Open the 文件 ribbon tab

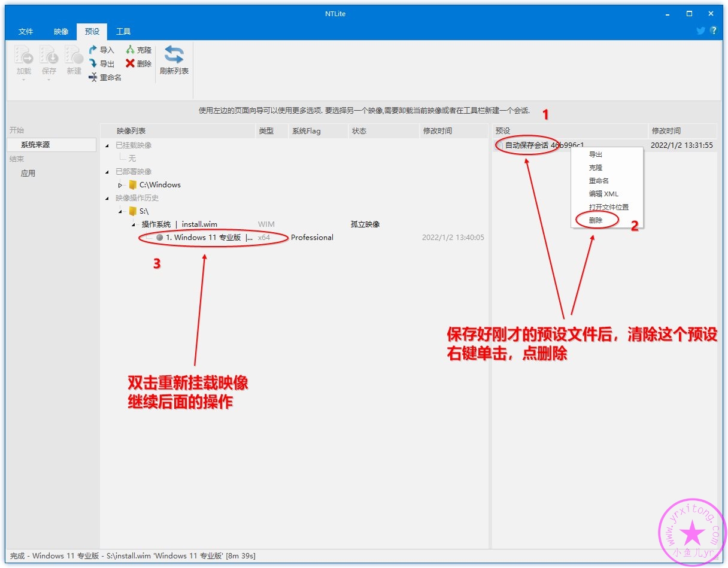26,32
